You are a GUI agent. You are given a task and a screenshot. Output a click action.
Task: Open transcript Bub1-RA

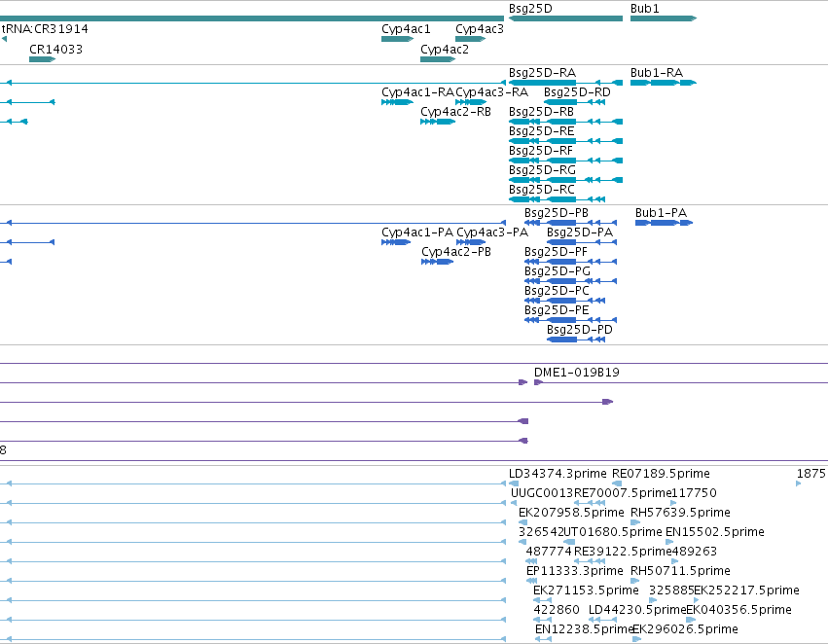664,83
